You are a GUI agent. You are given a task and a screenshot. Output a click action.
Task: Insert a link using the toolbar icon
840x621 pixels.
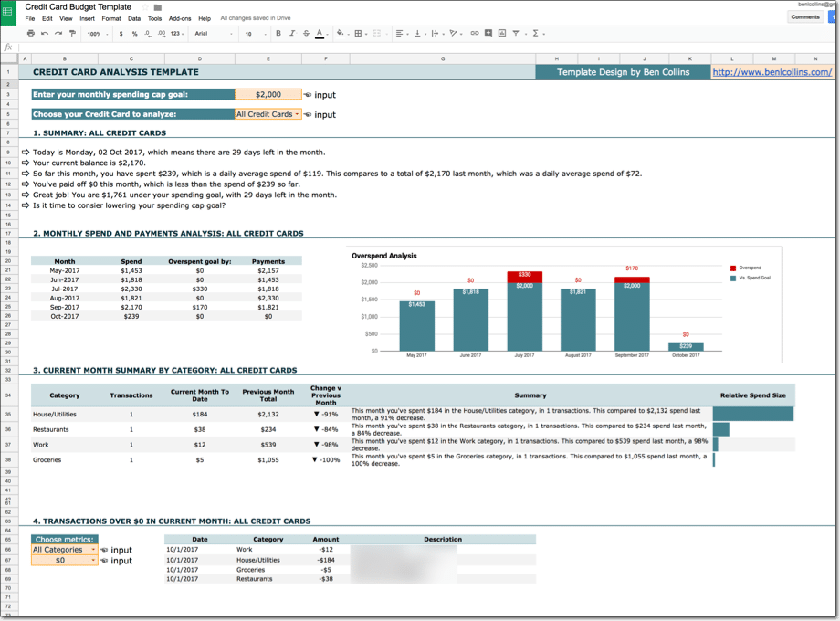pyautogui.click(x=476, y=35)
